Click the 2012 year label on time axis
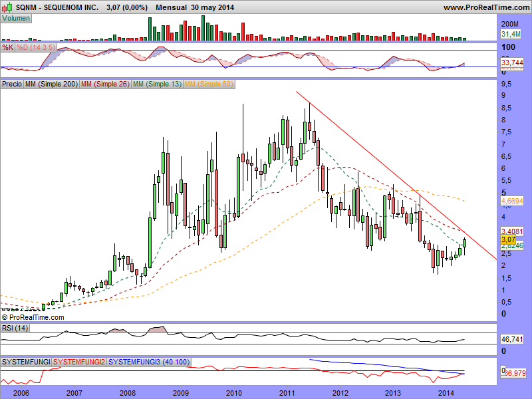532x399 pixels. coord(340,393)
